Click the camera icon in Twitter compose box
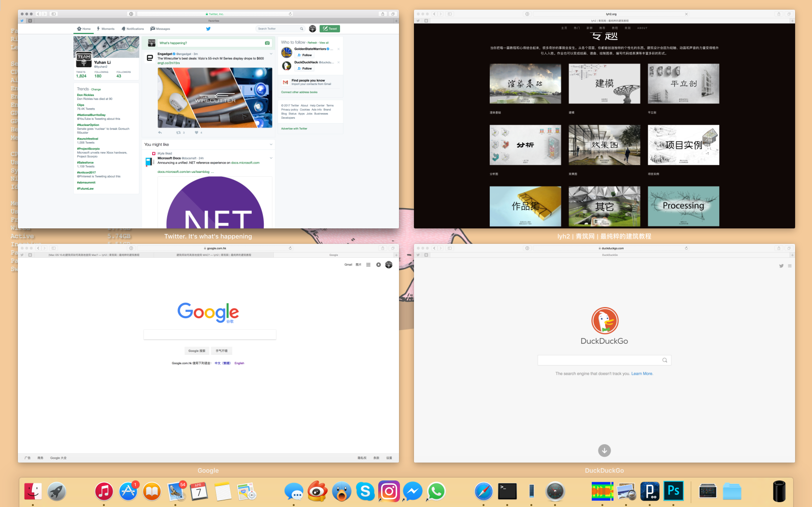Image resolution: width=812 pixels, height=507 pixels. [x=267, y=43]
